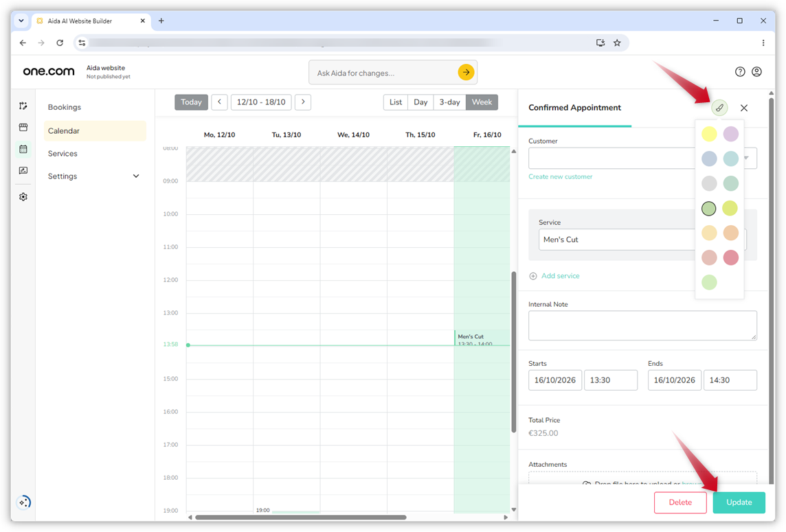Open the browser three-dot menu

[763, 43]
